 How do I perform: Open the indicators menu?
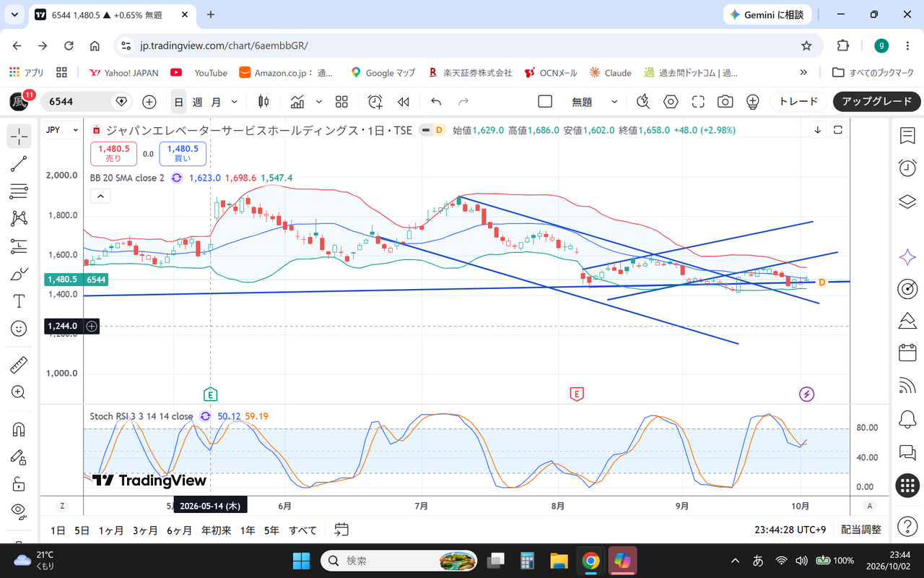(297, 102)
